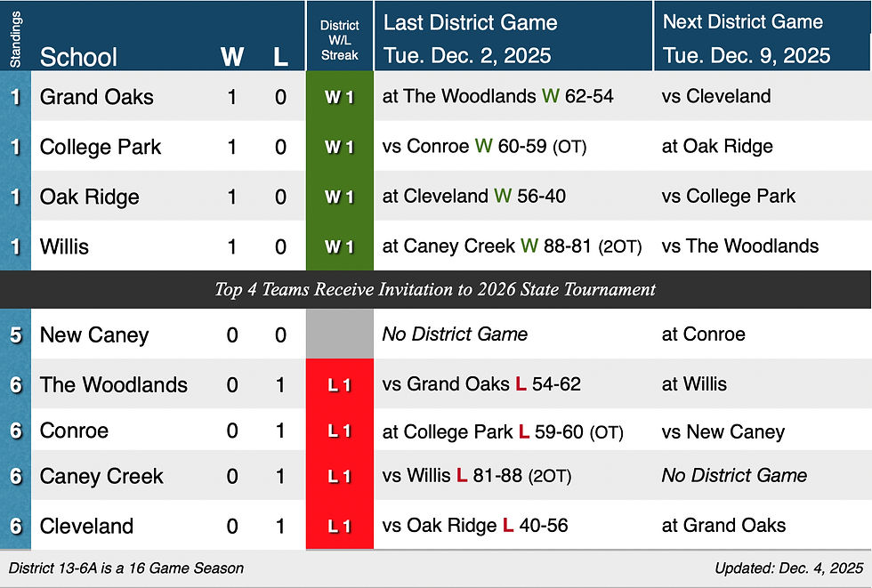Image resolution: width=872 pixels, height=588 pixels.
Task: Click the Next District Game header
Action: click(742, 23)
